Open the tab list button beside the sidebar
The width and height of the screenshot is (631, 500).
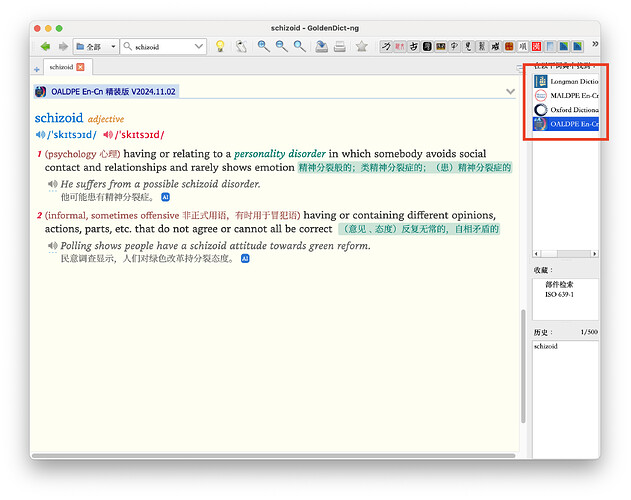(x=520, y=68)
